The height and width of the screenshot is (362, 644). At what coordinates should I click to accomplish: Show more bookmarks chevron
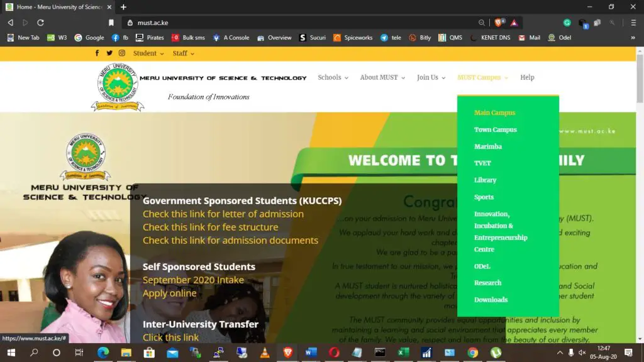(x=633, y=37)
